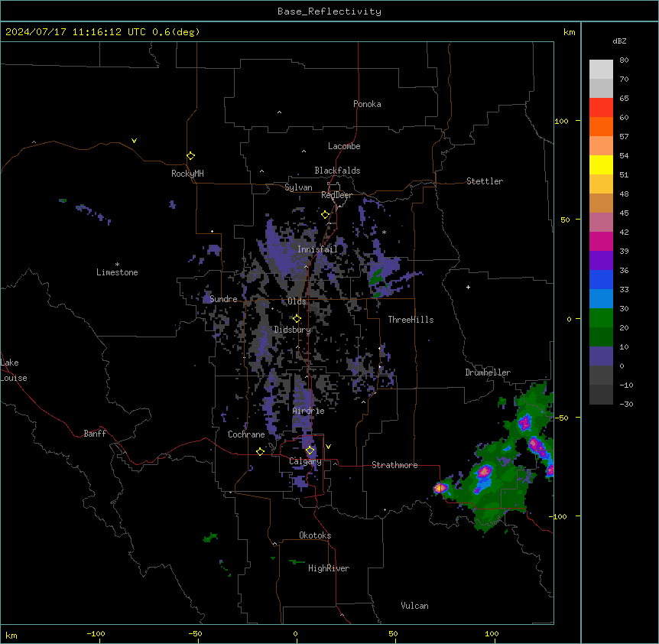The height and width of the screenshot is (644, 659).
Task: Click the Base_Reflectivity title
Action: [329, 11]
